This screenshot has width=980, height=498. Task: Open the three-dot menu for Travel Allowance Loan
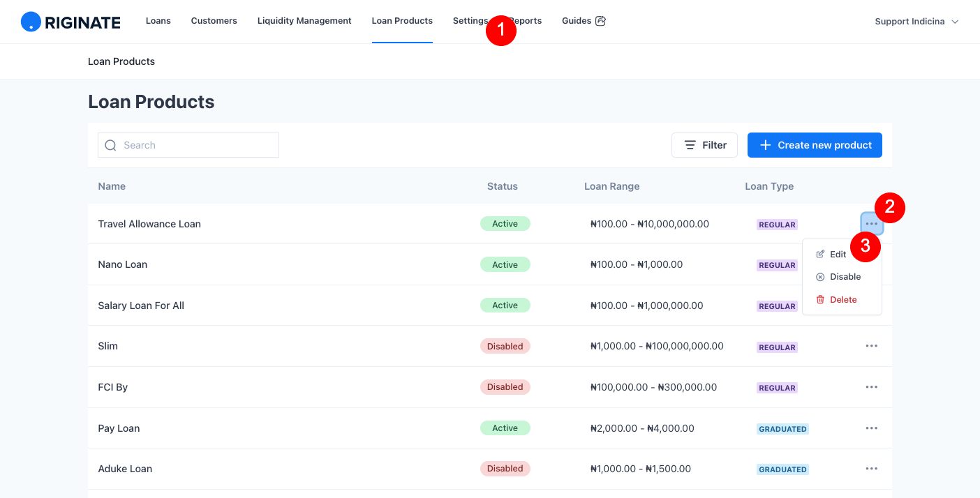[x=872, y=223]
